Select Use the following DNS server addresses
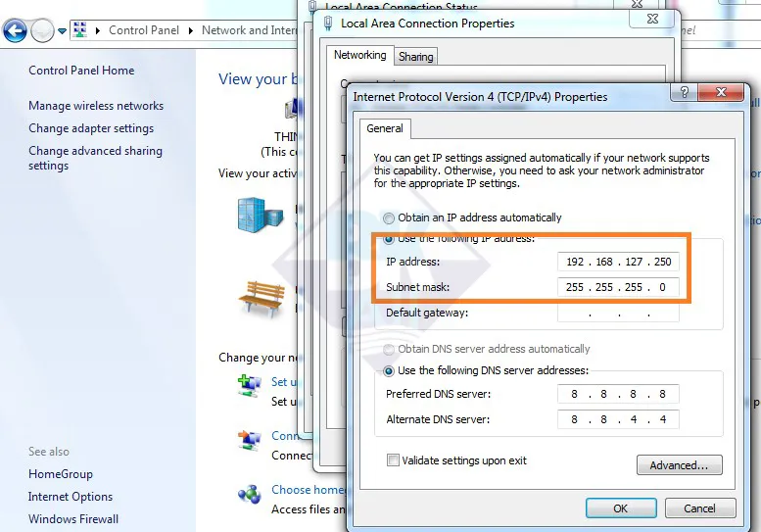Image resolution: width=761 pixels, height=532 pixels. point(390,370)
